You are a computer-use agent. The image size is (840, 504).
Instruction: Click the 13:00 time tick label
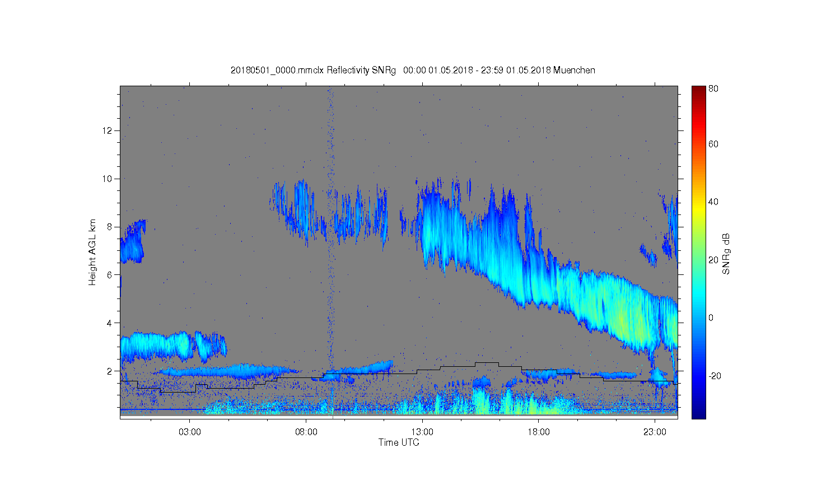[x=422, y=432]
